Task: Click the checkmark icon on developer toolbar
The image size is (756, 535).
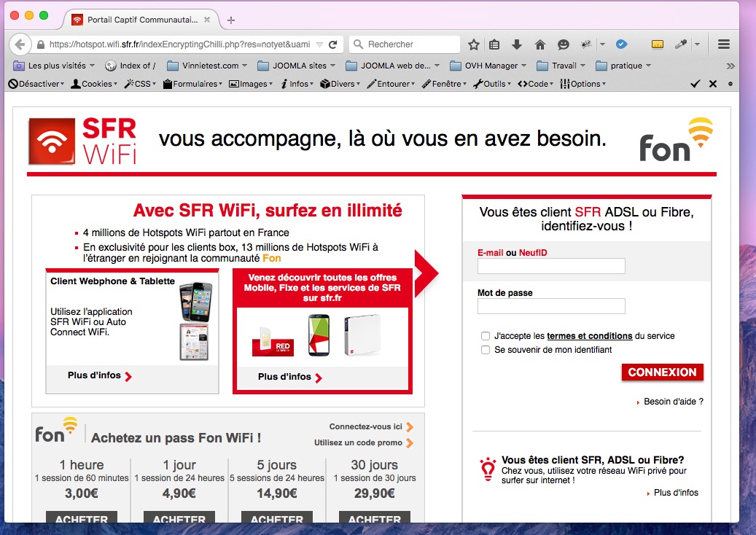Action: pos(695,84)
